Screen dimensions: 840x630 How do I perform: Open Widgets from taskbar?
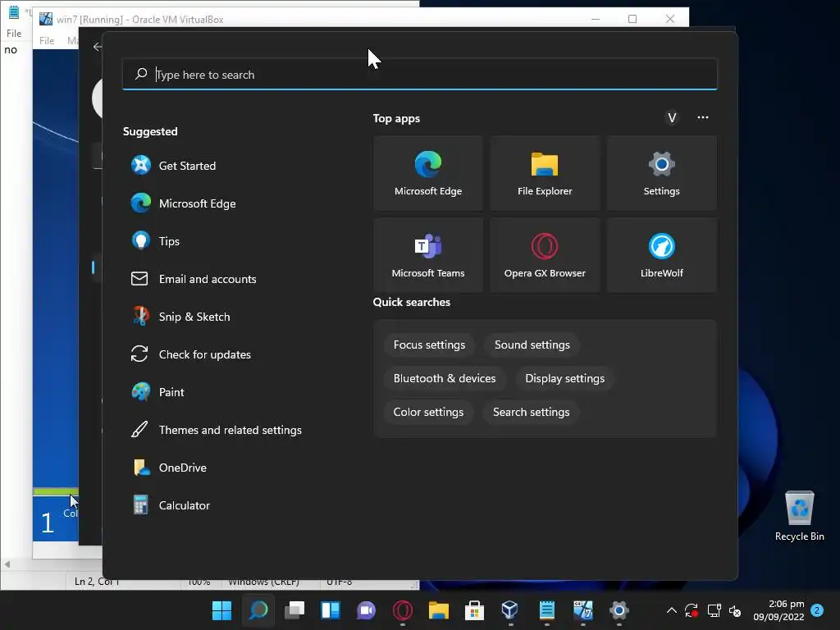point(330,610)
